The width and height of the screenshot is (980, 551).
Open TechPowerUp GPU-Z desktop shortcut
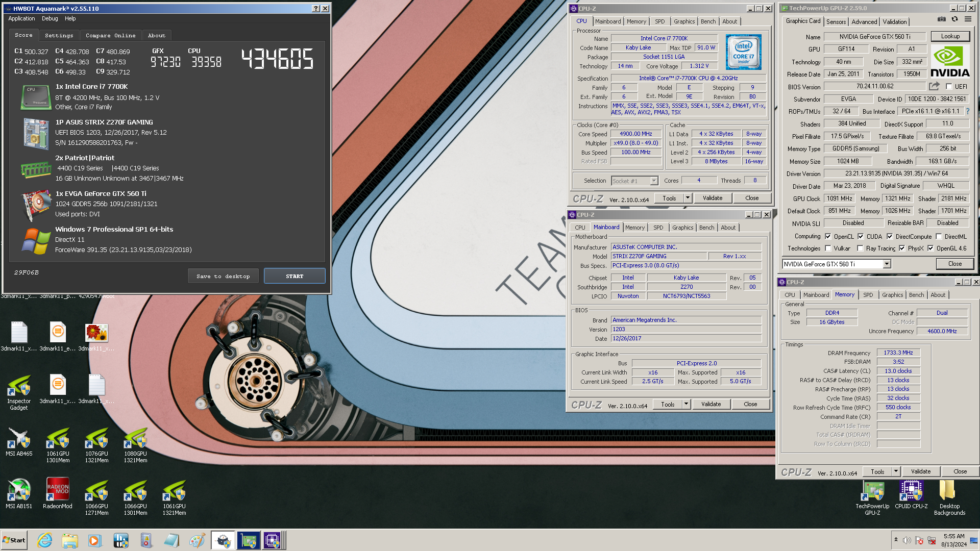pyautogui.click(x=872, y=497)
